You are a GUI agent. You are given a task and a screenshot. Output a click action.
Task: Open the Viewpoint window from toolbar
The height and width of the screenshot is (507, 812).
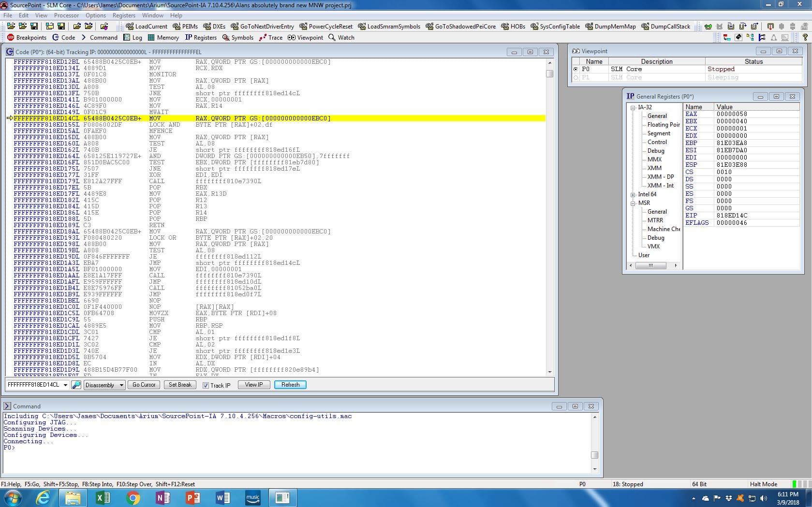(x=305, y=37)
